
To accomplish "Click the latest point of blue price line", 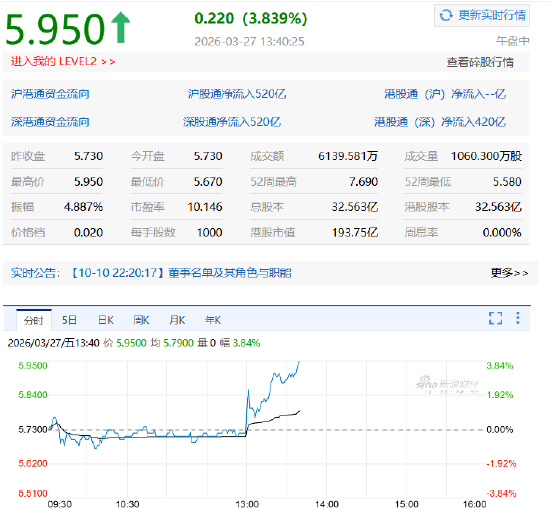I will click(x=299, y=362).
